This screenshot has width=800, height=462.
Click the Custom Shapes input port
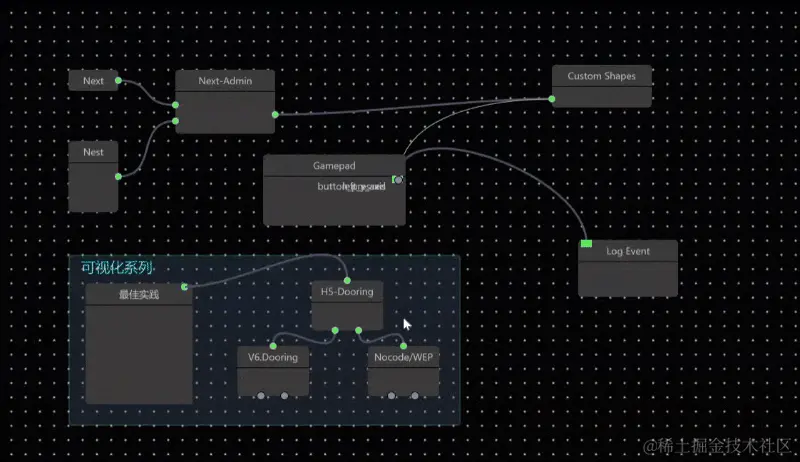(x=552, y=99)
